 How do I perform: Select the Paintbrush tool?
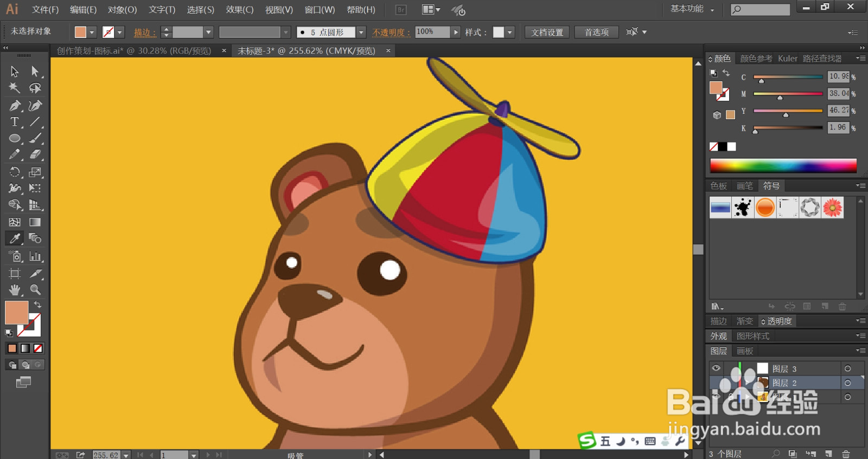(35, 139)
